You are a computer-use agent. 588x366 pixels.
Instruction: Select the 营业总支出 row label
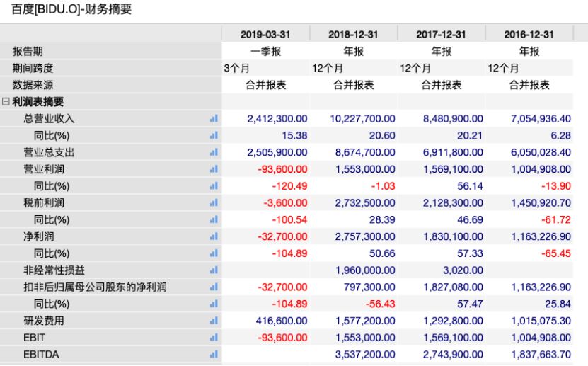pos(49,153)
